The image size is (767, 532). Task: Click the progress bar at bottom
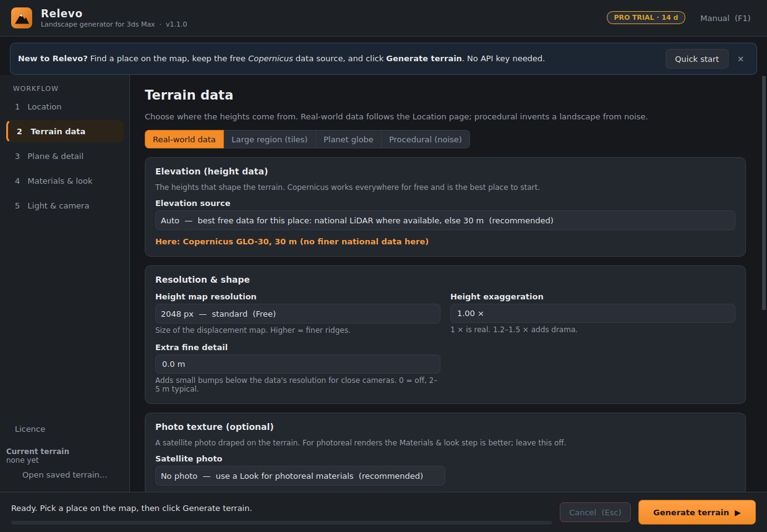click(281, 522)
